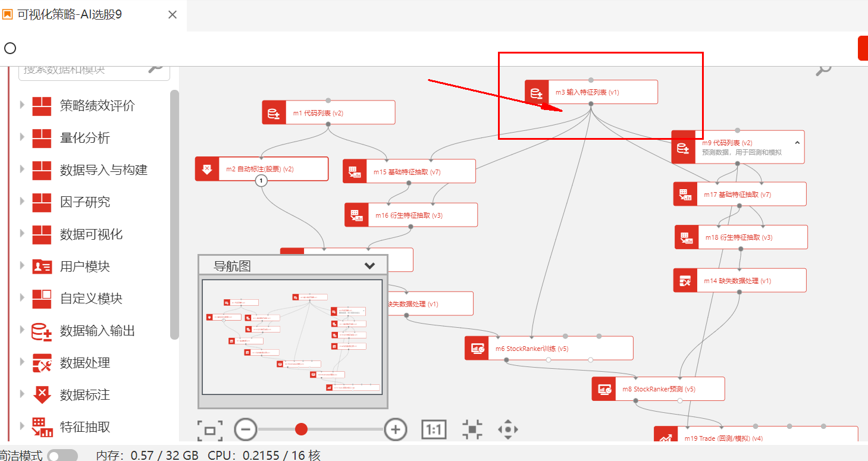Switch to 可视化策略-AI选股9 tab
The image size is (868, 461).
70,15
